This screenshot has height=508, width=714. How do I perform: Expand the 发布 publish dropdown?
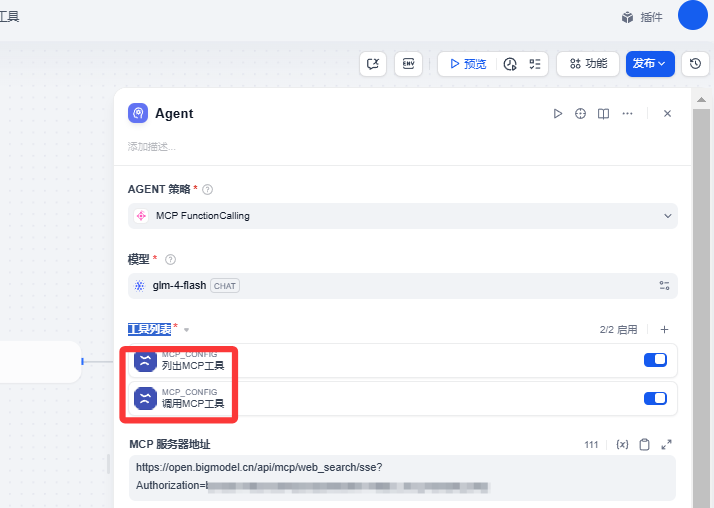[650, 64]
